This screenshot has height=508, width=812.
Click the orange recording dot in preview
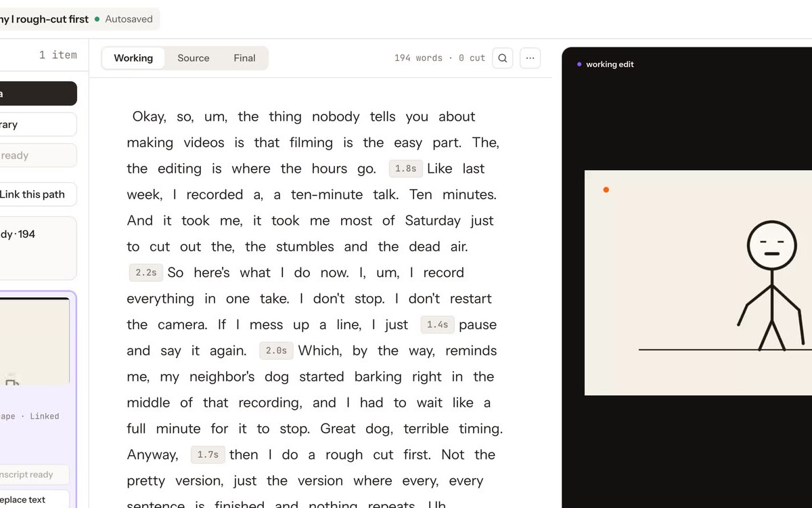click(x=606, y=190)
